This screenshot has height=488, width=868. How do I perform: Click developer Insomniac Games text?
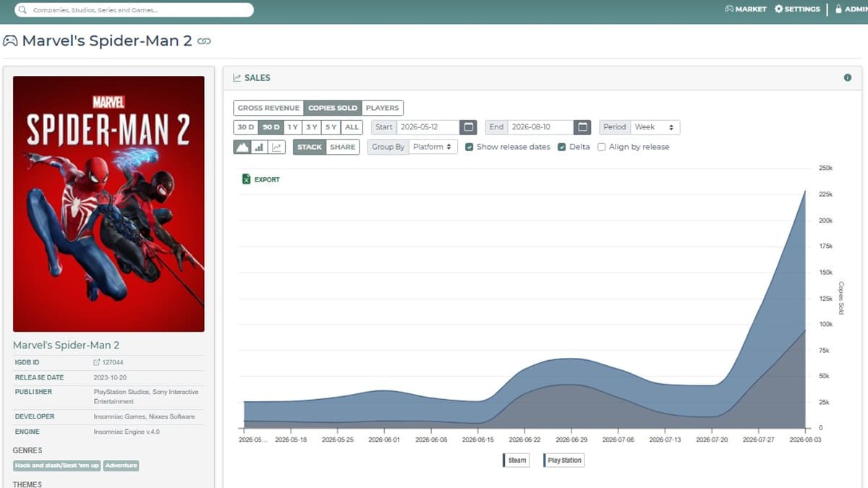point(144,416)
